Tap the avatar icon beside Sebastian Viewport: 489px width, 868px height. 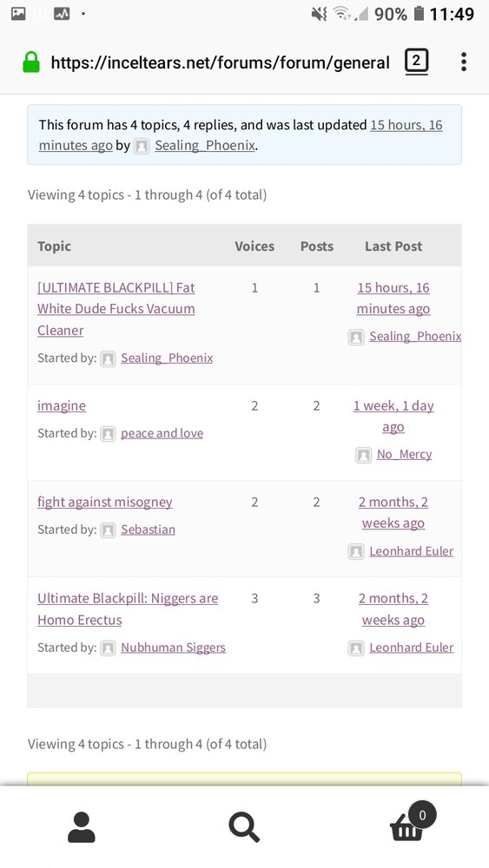[108, 530]
